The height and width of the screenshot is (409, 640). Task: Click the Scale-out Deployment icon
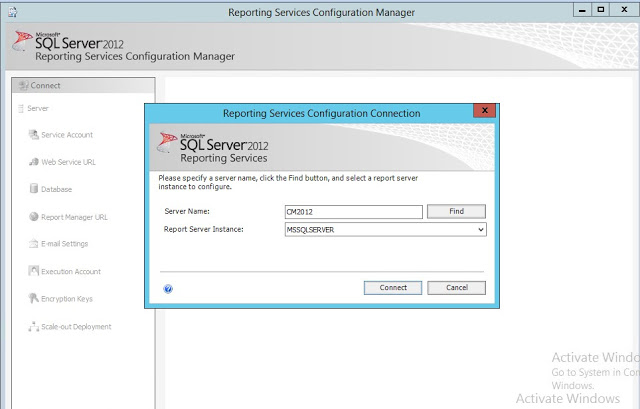coord(33,327)
